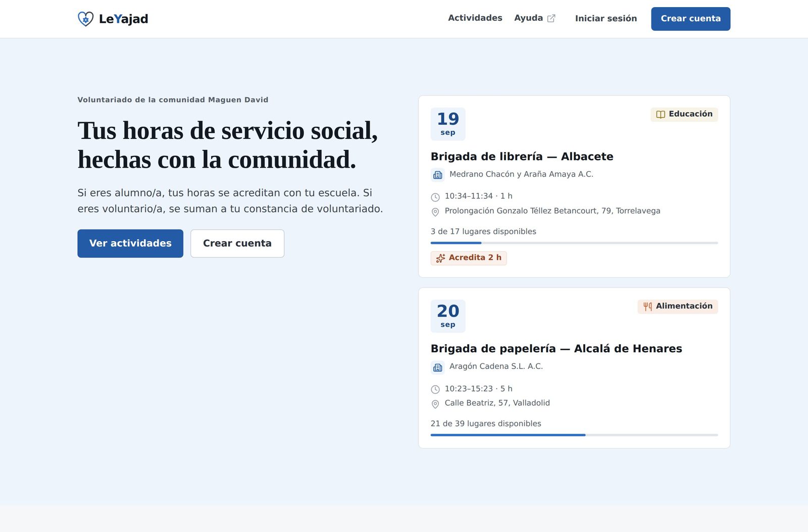Click the 3 de 17 lugares progress bar
Screen dimensions: 808x532
[x=574, y=243]
